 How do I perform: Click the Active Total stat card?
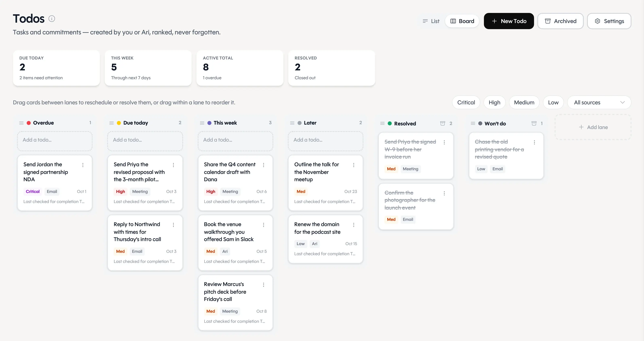[240, 68]
